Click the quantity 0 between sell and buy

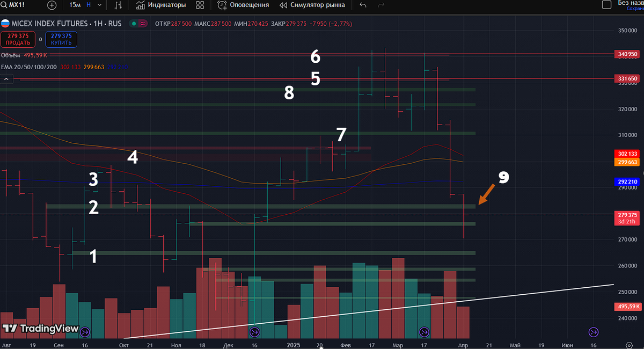click(x=40, y=39)
